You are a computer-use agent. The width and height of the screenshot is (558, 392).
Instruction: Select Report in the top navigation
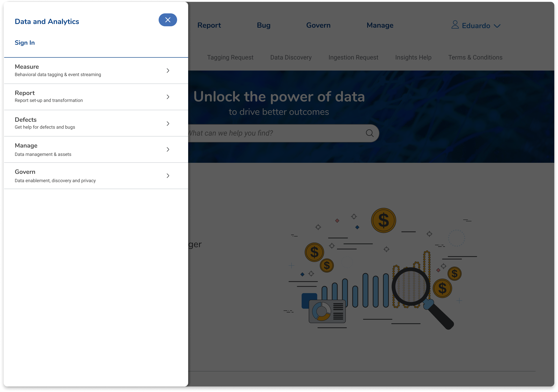[209, 25]
